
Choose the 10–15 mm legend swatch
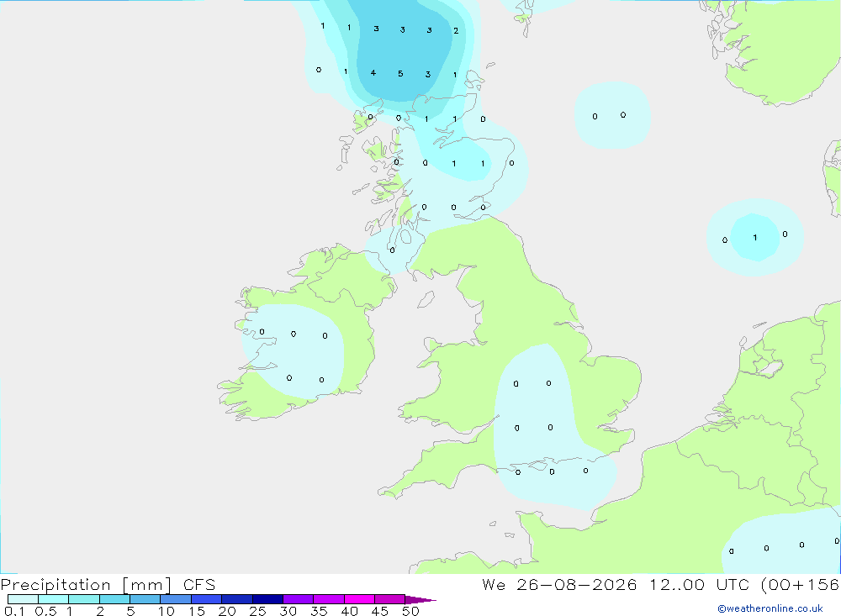tap(176, 599)
